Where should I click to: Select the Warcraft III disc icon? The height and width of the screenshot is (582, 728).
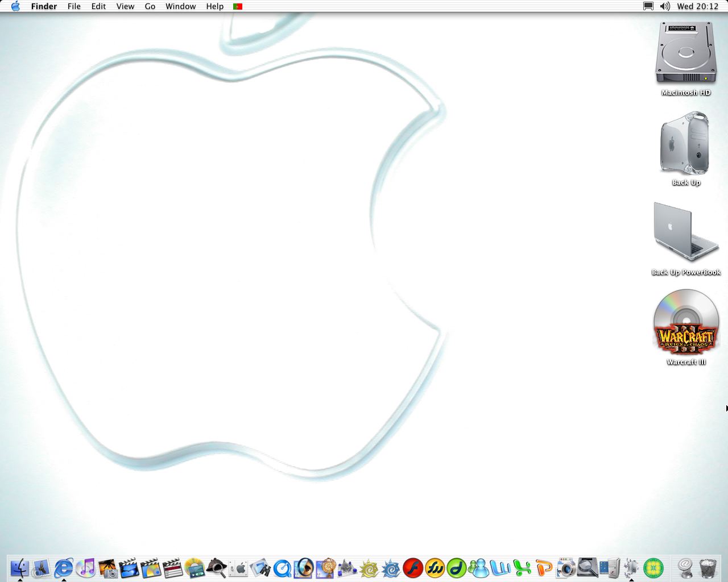pos(686,323)
